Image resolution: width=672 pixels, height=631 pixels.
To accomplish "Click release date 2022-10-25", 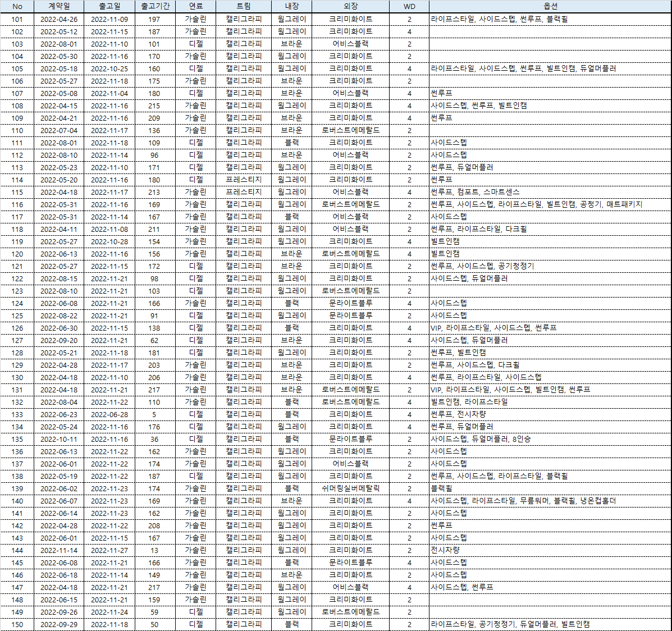I will tap(109, 68).
